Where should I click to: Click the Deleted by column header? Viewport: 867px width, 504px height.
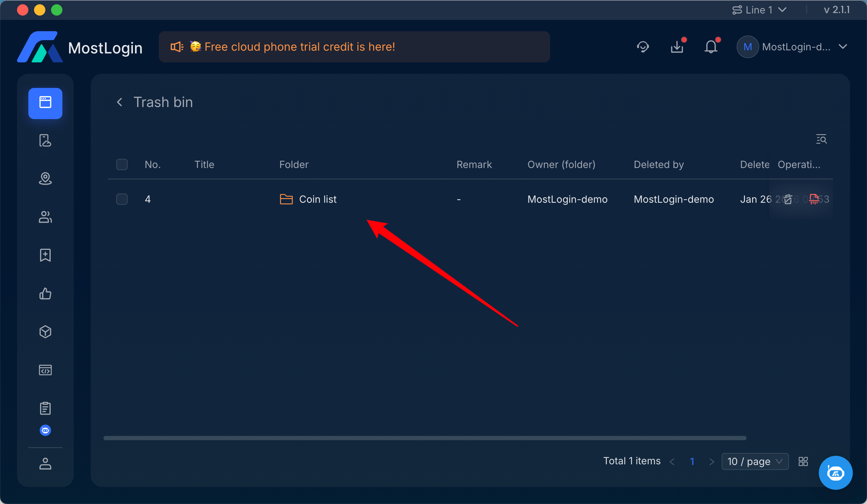tap(659, 164)
